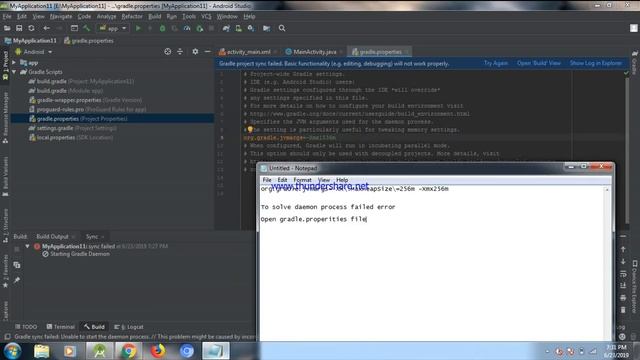The height and width of the screenshot is (360, 640).
Task: Click Scroll from Source target icon
Action: (168, 51)
